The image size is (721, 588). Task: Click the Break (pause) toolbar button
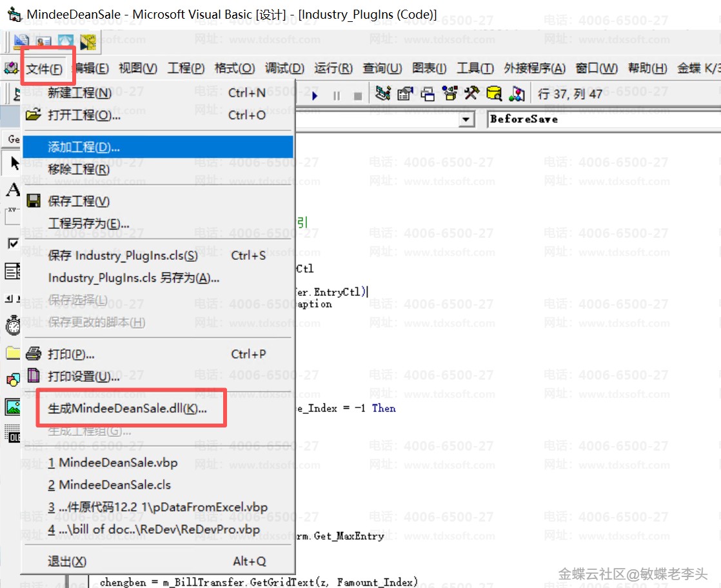337,95
